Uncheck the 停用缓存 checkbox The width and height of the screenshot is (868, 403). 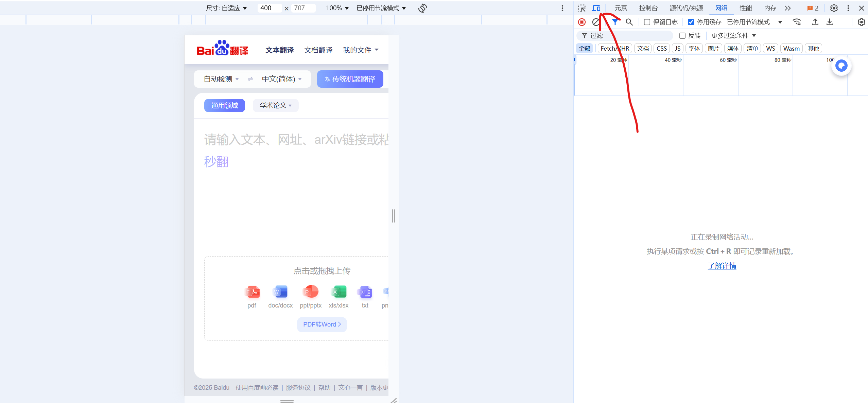click(691, 22)
